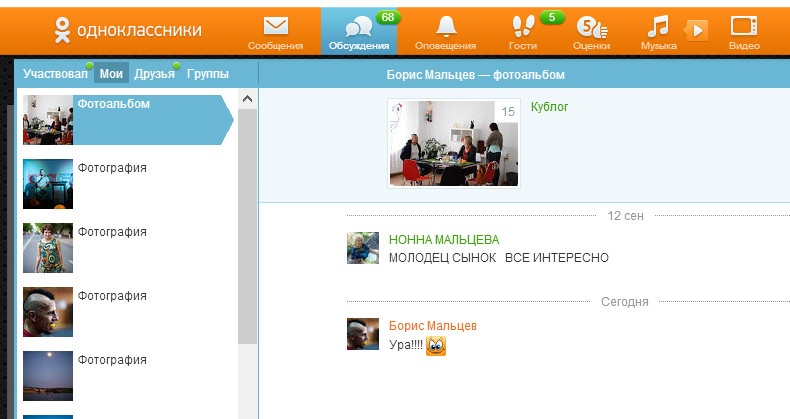Switch to Участвовал tab
The height and width of the screenshot is (419, 790).
tap(55, 74)
